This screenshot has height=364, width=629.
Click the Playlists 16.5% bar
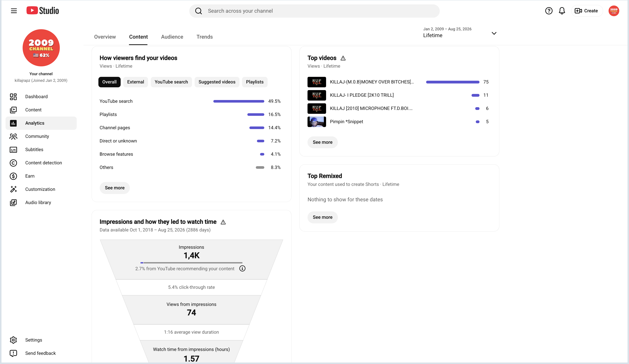pos(256,114)
